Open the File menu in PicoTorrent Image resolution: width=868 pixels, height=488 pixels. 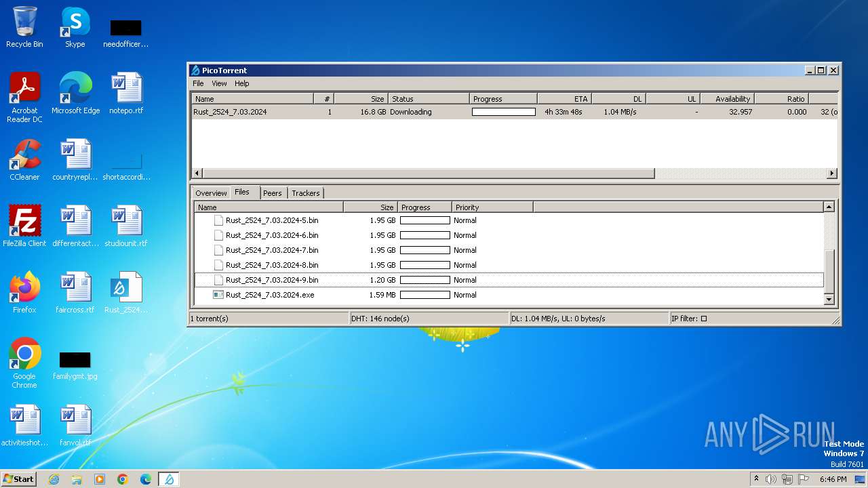(198, 83)
